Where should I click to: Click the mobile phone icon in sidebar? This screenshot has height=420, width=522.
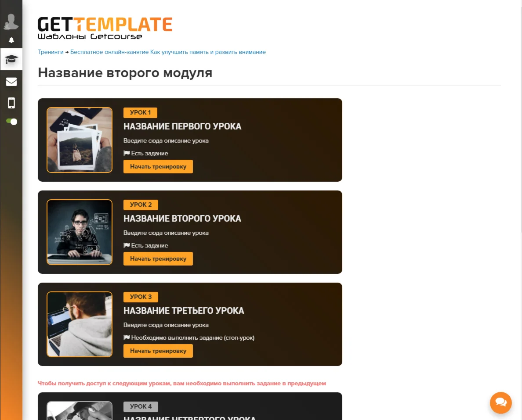11,103
